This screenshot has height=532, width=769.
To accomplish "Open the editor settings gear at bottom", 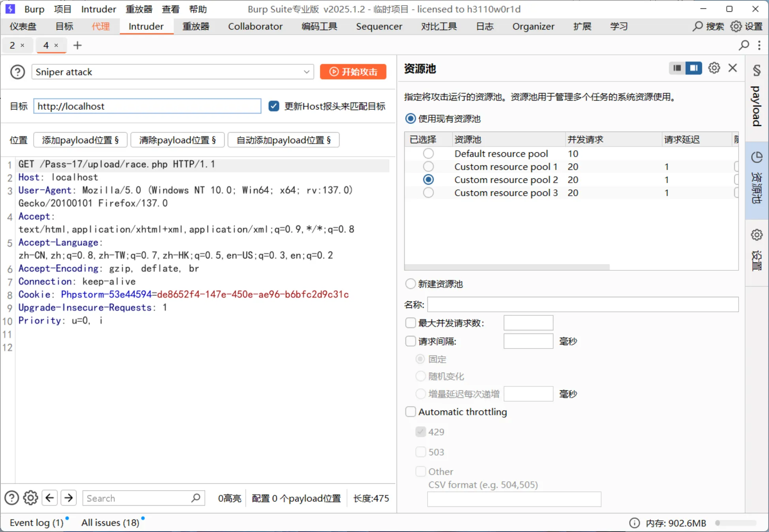I will click(30, 498).
